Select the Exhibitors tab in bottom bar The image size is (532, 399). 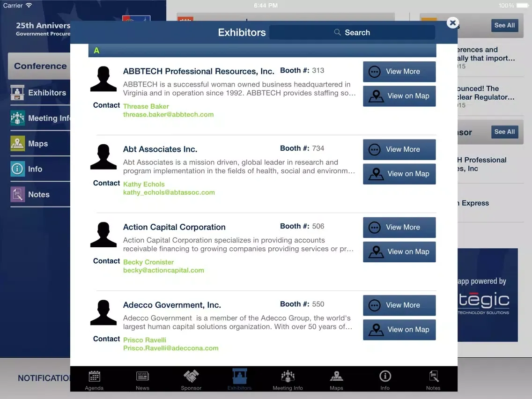click(x=239, y=380)
